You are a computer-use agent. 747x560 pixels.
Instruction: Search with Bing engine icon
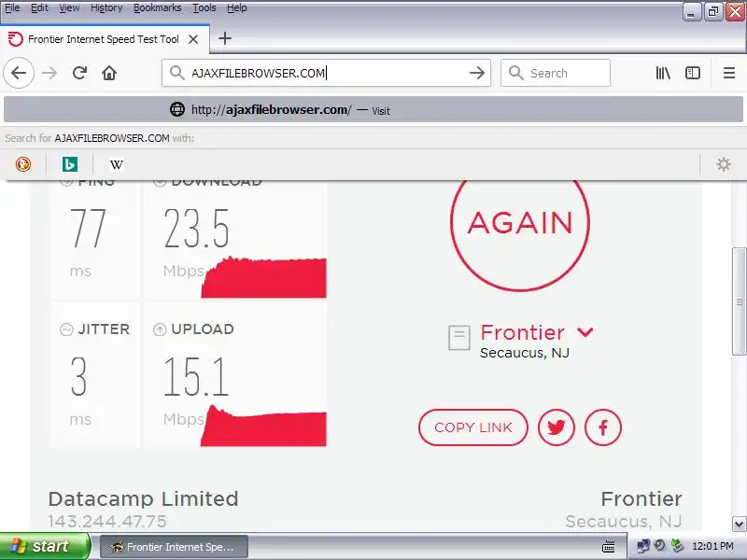(x=69, y=164)
